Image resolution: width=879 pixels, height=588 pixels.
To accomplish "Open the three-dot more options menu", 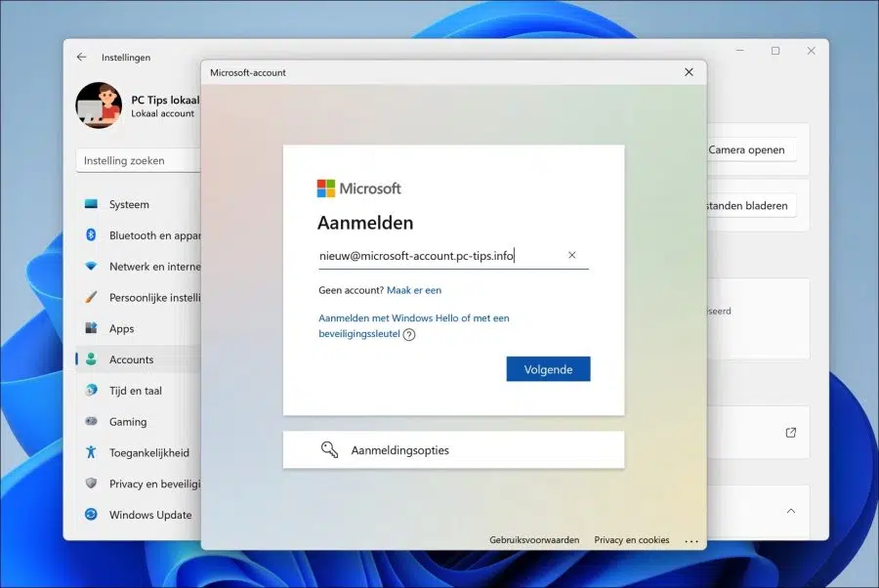I will [691, 541].
